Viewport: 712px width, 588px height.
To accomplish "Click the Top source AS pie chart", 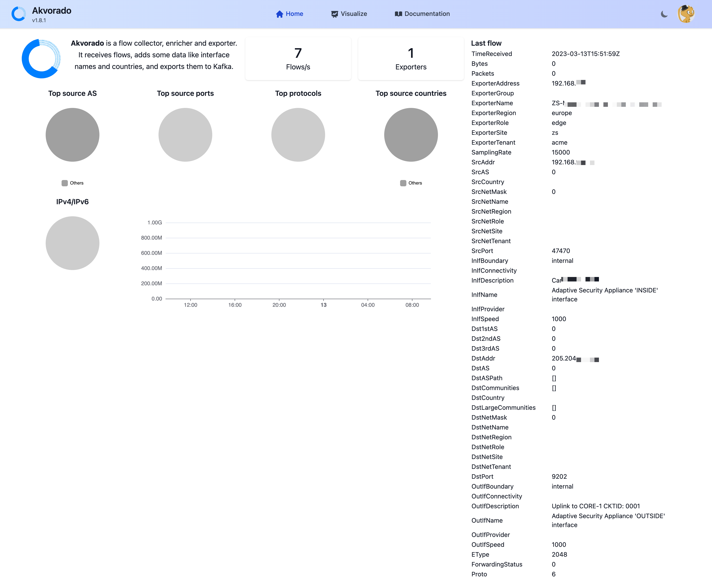I will coord(73,135).
